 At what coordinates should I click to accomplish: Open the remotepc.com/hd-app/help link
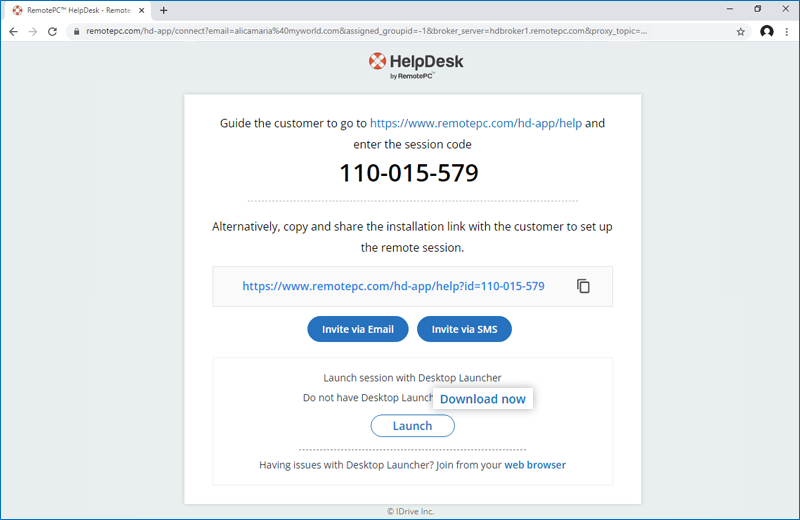pos(476,123)
